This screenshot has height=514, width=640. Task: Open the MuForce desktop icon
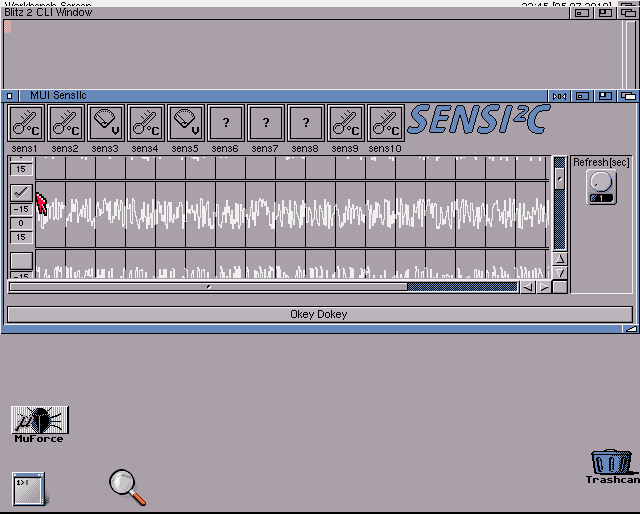[x=39, y=421]
